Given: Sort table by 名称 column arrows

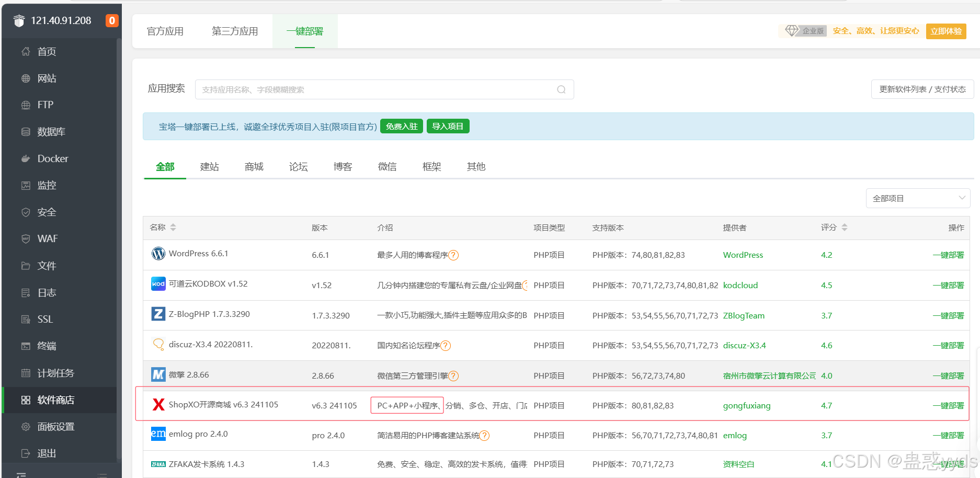Looking at the screenshot, I should tap(173, 227).
